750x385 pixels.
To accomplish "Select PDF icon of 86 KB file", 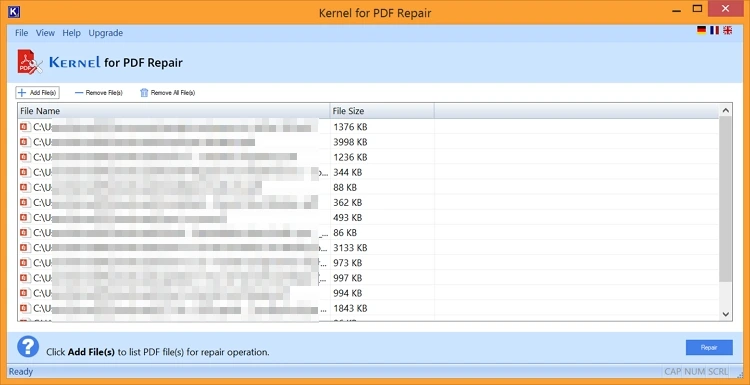I will click(25, 232).
